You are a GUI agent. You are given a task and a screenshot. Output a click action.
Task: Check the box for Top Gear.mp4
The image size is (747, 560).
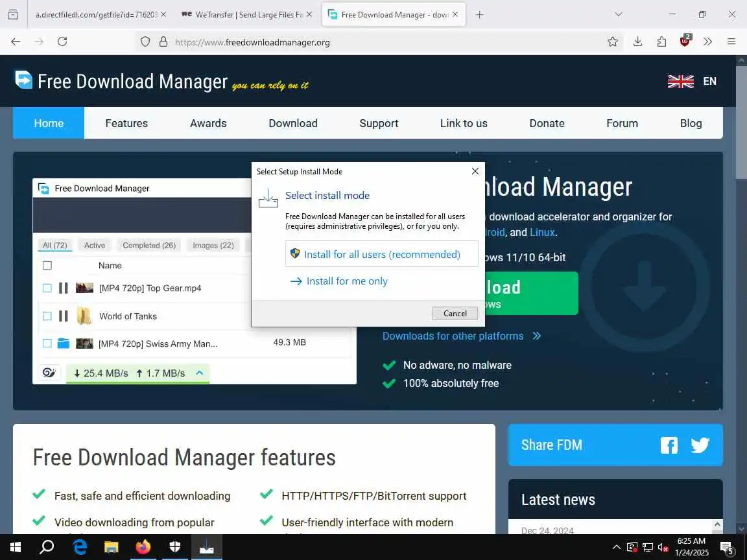coord(47,288)
